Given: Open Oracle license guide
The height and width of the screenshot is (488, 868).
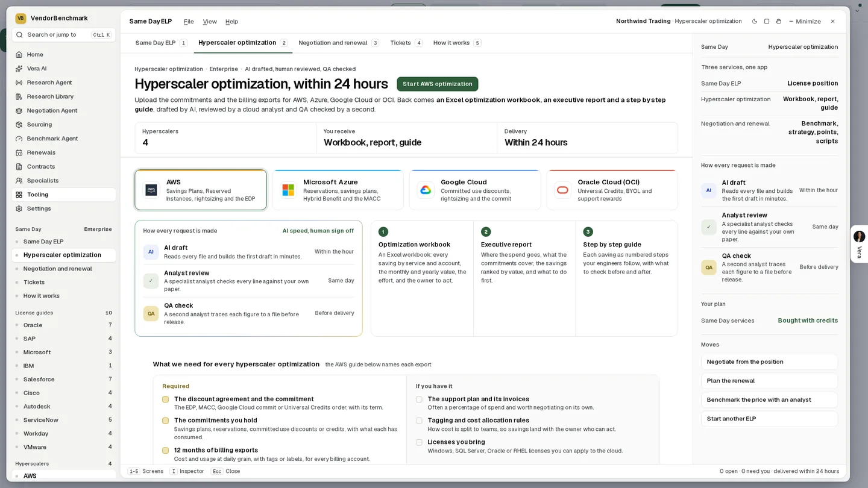Looking at the screenshot, I should pos(63,325).
